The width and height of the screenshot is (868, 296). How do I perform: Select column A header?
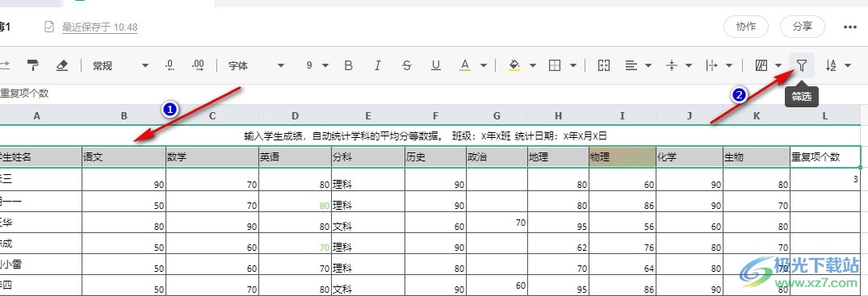tap(37, 115)
